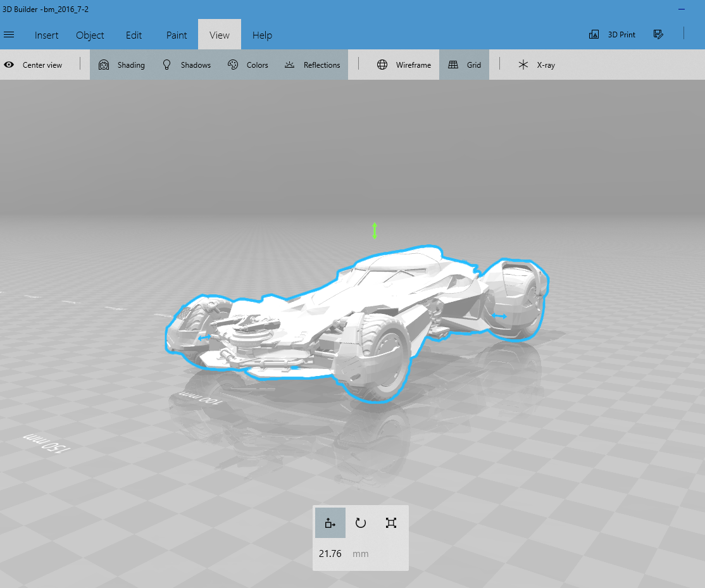
Task: Toggle the Grid display
Action: [465, 65]
